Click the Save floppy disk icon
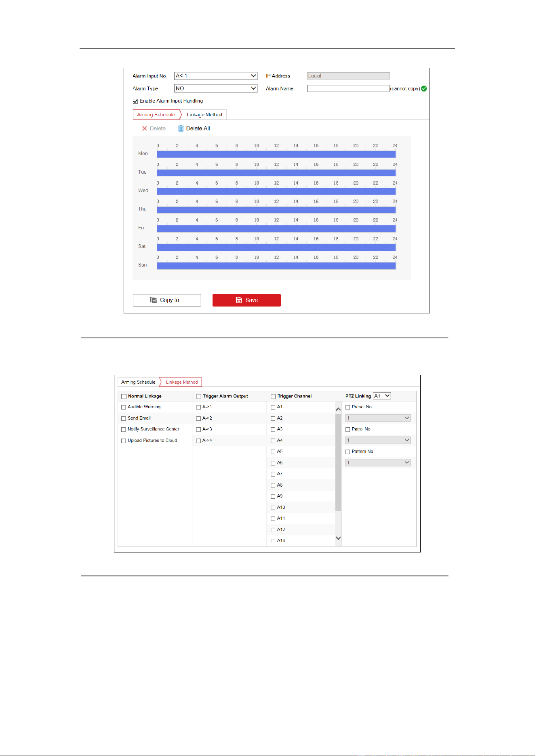 click(239, 300)
